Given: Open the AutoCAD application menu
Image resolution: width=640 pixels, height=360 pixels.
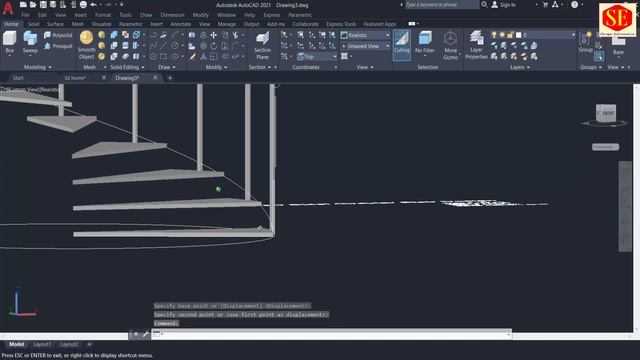Looking at the screenshot, I should click(8, 7).
